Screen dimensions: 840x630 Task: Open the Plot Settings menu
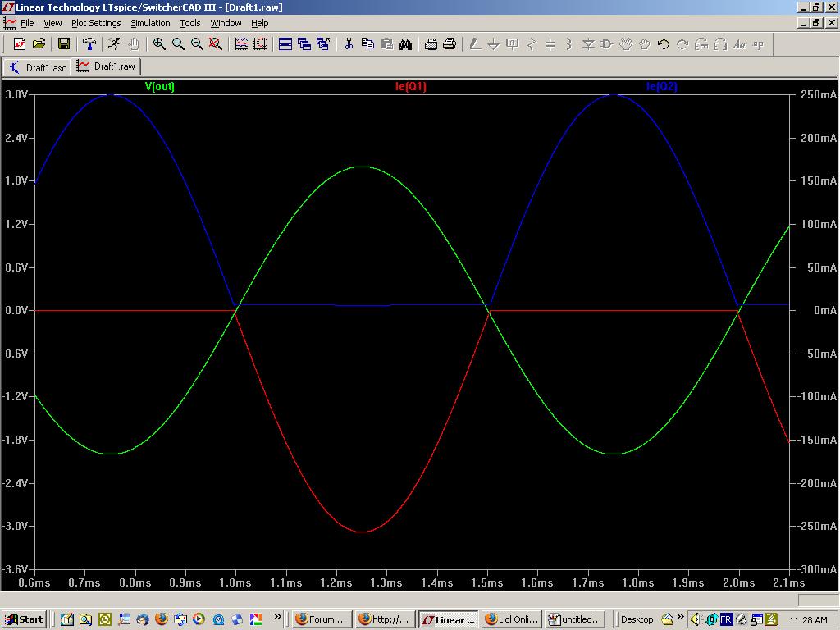pyautogui.click(x=96, y=23)
